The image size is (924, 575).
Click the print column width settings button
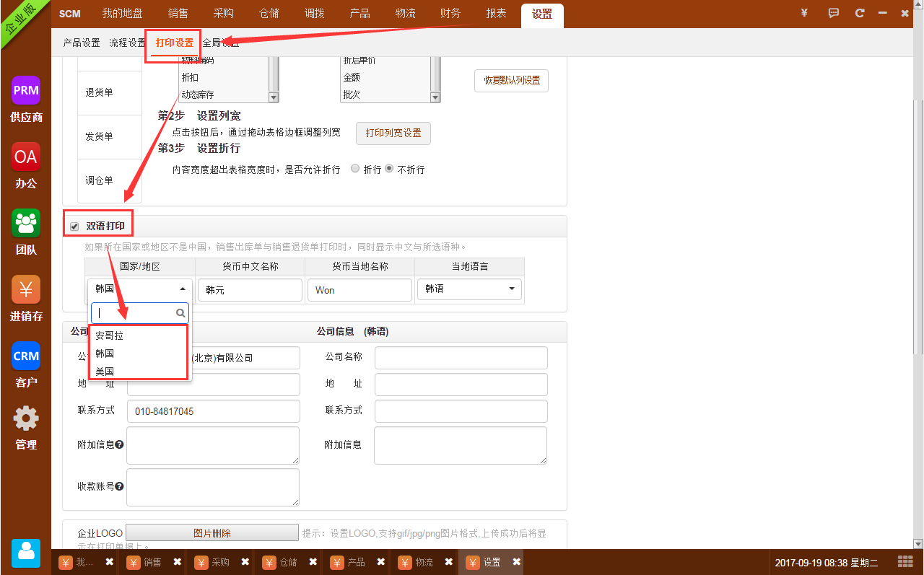click(393, 133)
